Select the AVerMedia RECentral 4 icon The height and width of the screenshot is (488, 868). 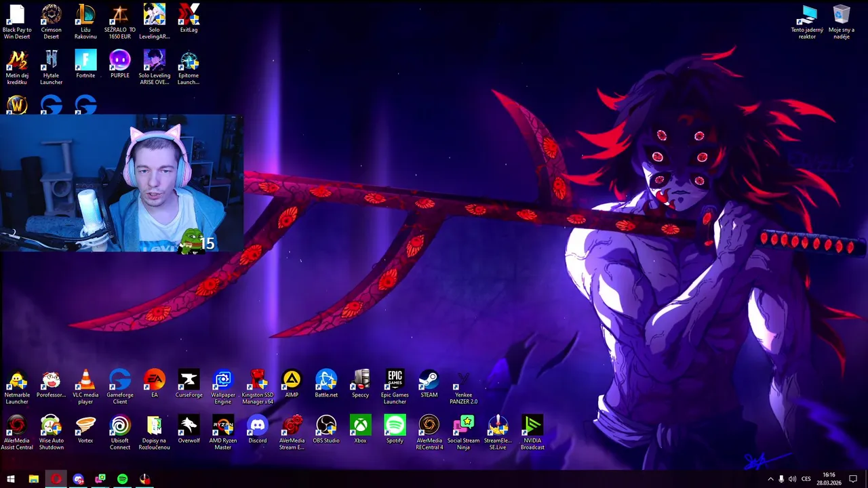point(429,432)
